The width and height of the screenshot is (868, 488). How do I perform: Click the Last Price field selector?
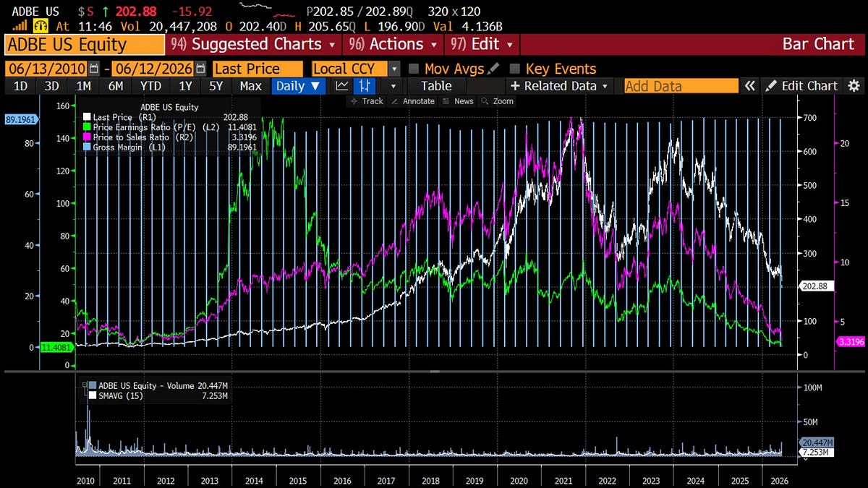[x=258, y=69]
